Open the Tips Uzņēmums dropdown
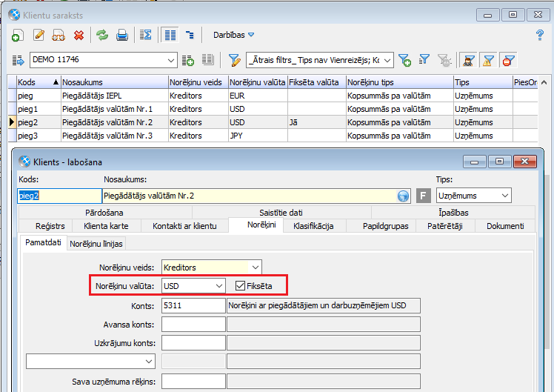Image resolution: width=554 pixels, height=392 pixels. click(504, 196)
